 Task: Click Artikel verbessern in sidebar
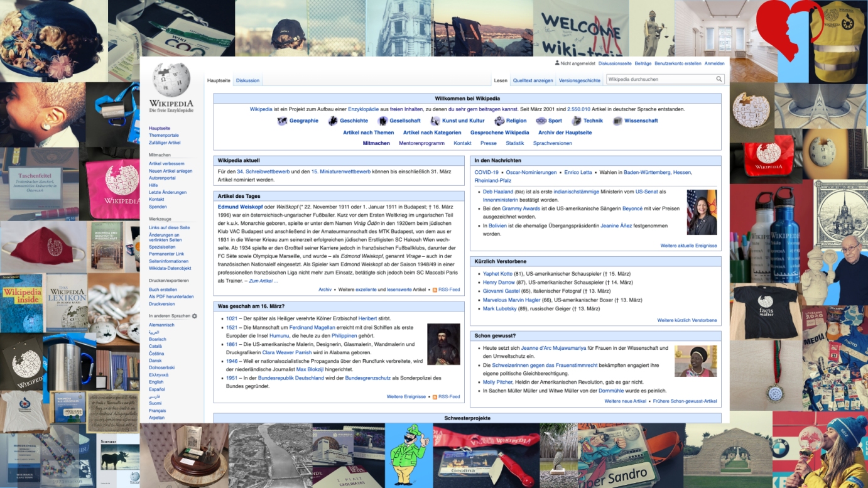click(x=166, y=163)
